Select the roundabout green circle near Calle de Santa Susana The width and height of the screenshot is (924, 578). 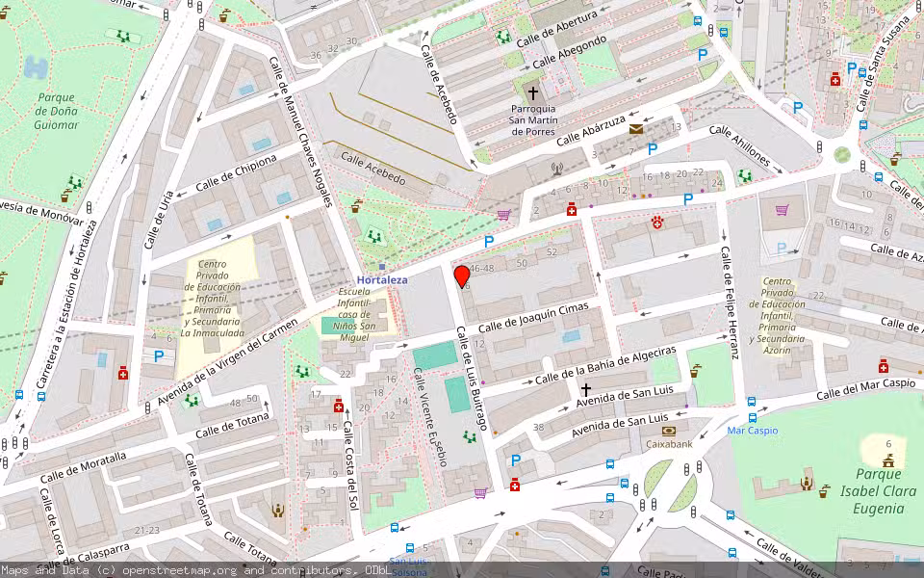[842, 155]
